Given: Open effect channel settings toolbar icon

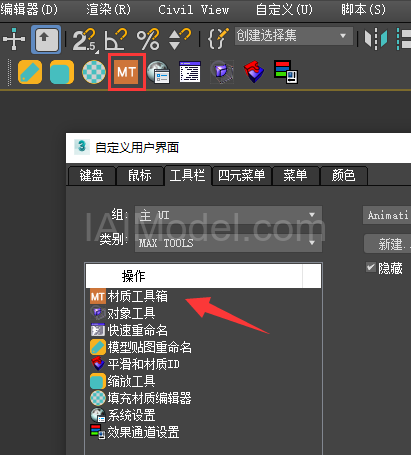Looking at the screenshot, I should click(x=286, y=72).
